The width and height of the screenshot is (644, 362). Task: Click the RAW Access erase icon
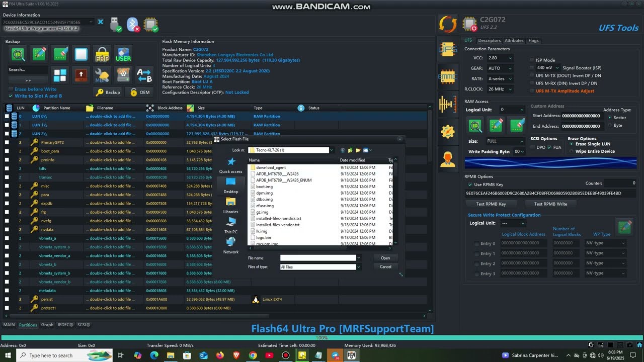coord(517,125)
